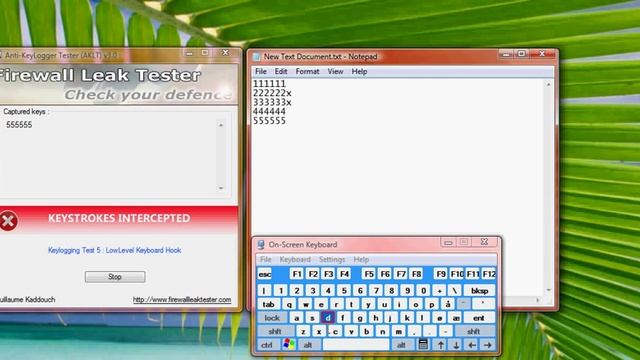Open Notepad's Format menu
Image resolution: width=640 pixels, height=360 pixels.
pos(307,71)
